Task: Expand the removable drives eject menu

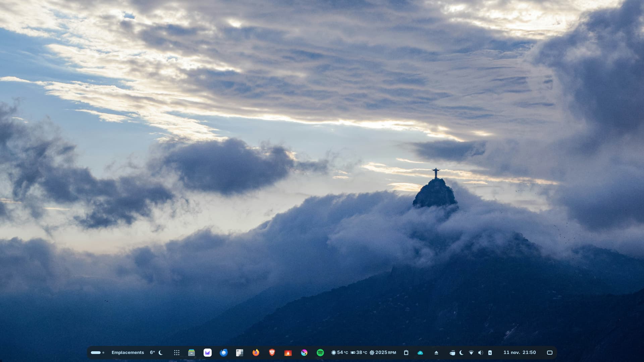Action: tap(436, 353)
